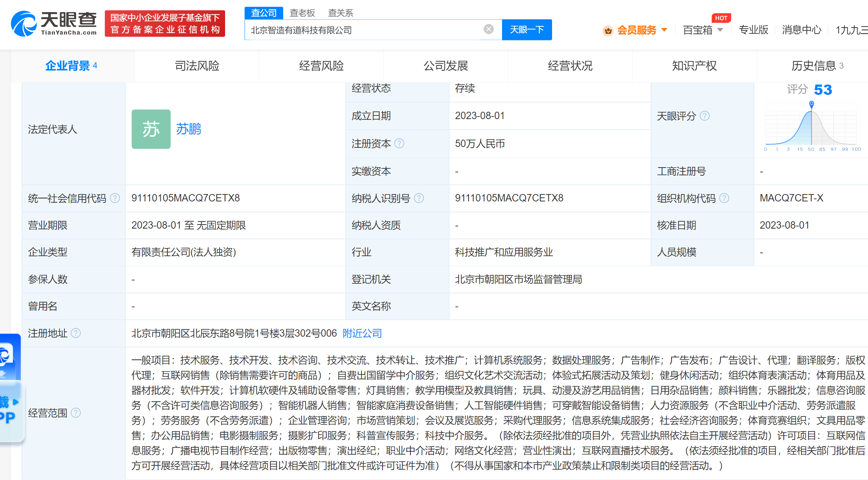This screenshot has height=480, width=868.
Task: Click the 附近公司 link
Action: pyautogui.click(x=362, y=333)
